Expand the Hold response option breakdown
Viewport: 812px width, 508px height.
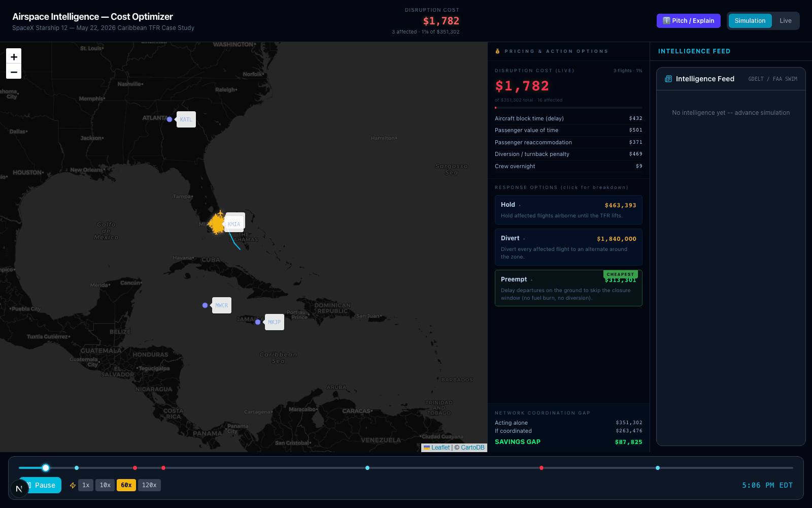(568, 210)
